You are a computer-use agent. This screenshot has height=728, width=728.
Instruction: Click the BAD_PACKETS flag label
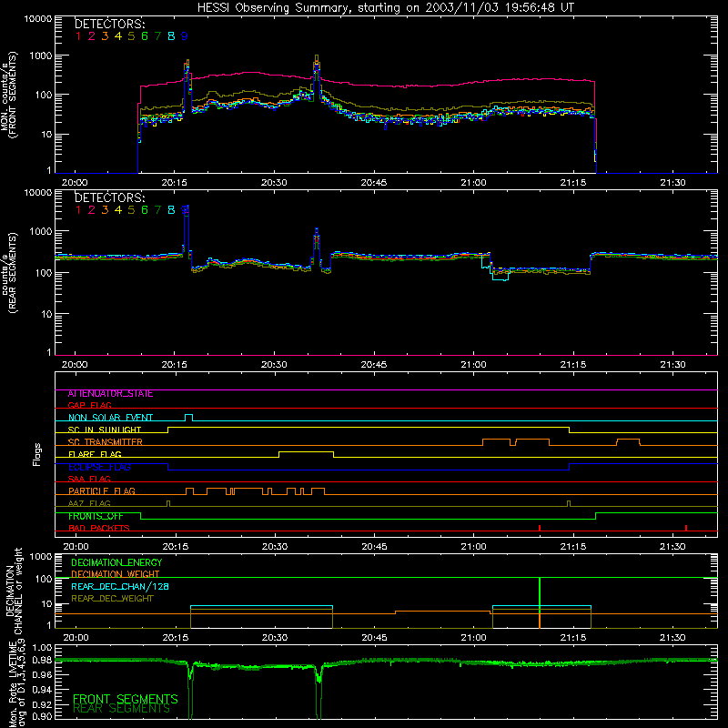[x=99, y=528]
